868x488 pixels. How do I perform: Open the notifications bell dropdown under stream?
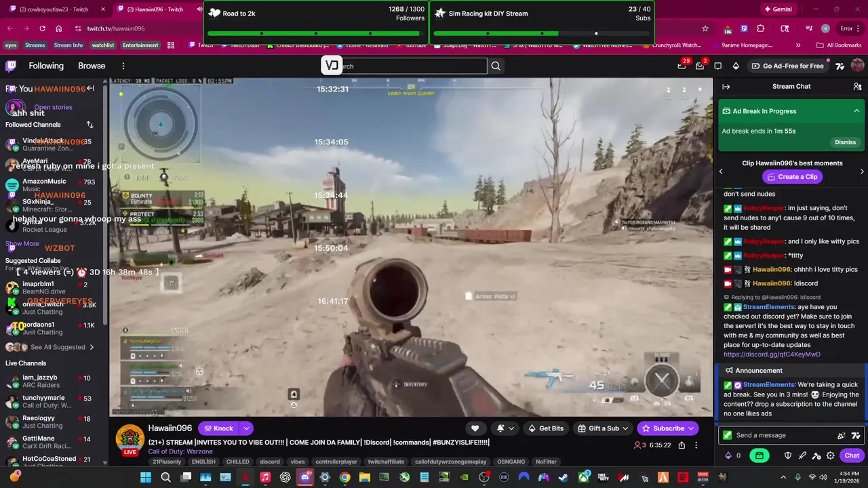(505, 428)
